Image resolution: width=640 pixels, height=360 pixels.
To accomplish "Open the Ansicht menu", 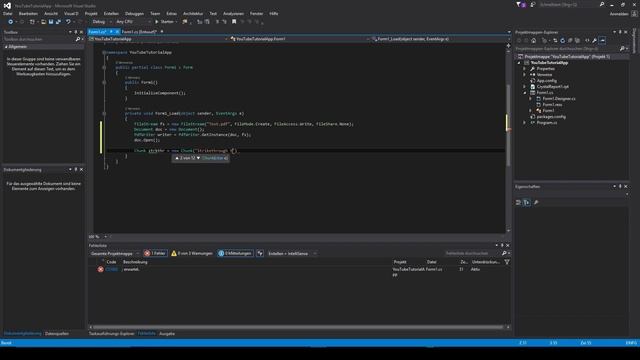I will (51, 13).
